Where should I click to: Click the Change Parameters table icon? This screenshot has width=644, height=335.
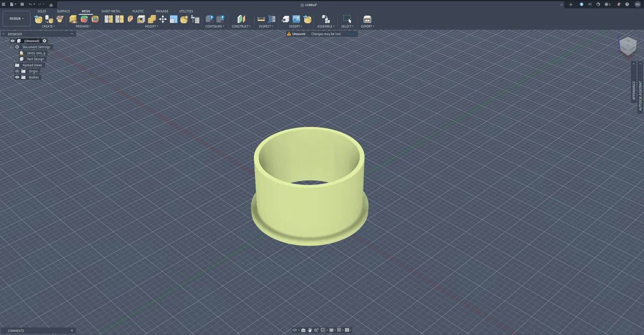pyautogui.click(x=195, y=19)
